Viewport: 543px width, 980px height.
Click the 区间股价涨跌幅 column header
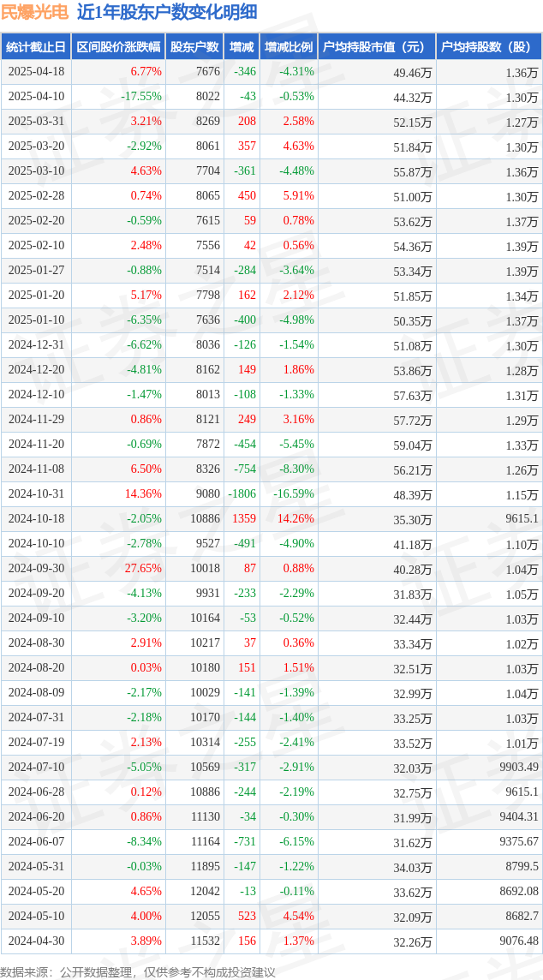click(x=118, y=47)
